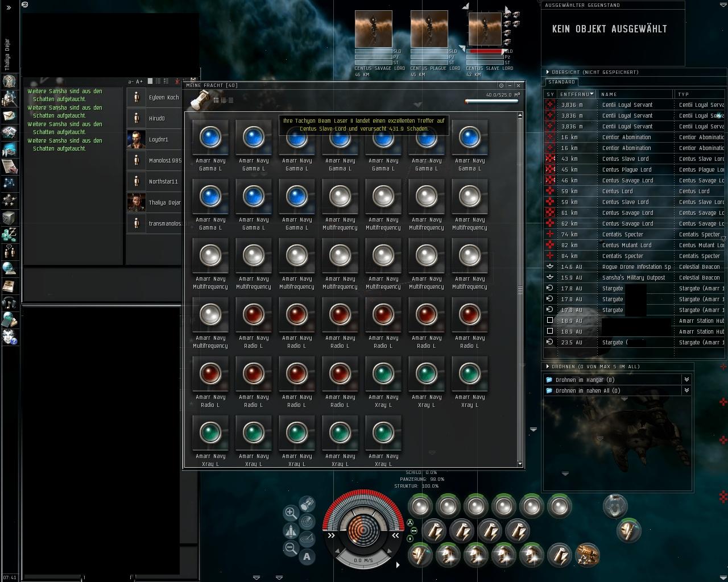This screenshot has height=582, width=728.
Task: Open the mail envelope icon in the sidebar
Action: [x=10, y=116]
